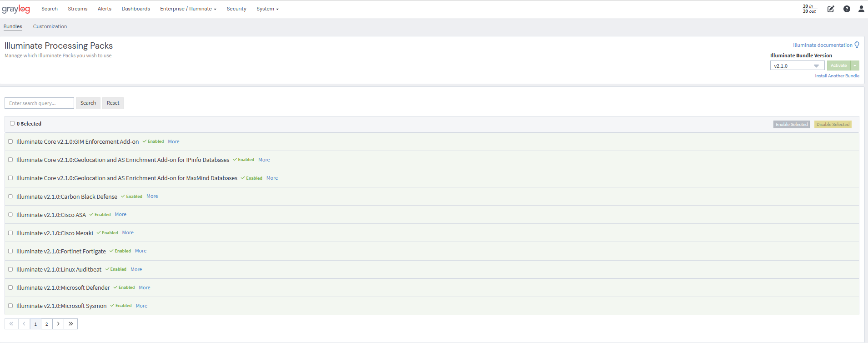Click the Search button next to query field
The image size is (868, 343).
click(88, 103)
